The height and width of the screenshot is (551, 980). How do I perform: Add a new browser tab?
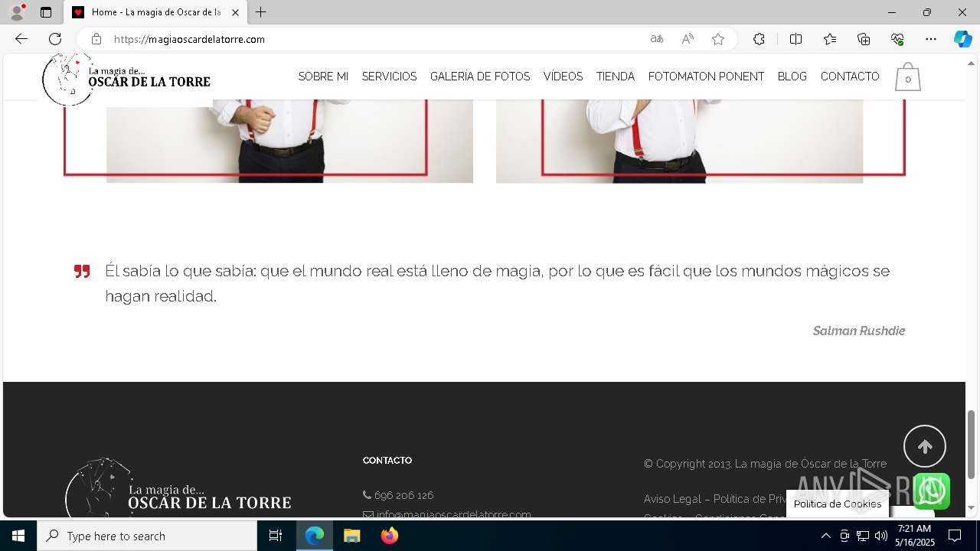click(261, 12)
